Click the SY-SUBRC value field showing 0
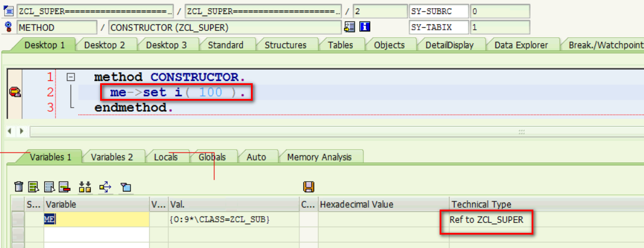This screenshot has width=644, height=248. (x=500, y=11)
